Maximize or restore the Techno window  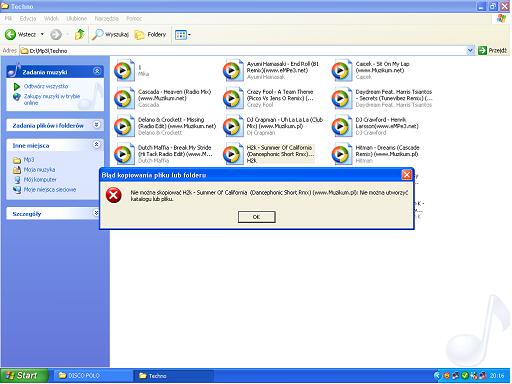[493, 6]
